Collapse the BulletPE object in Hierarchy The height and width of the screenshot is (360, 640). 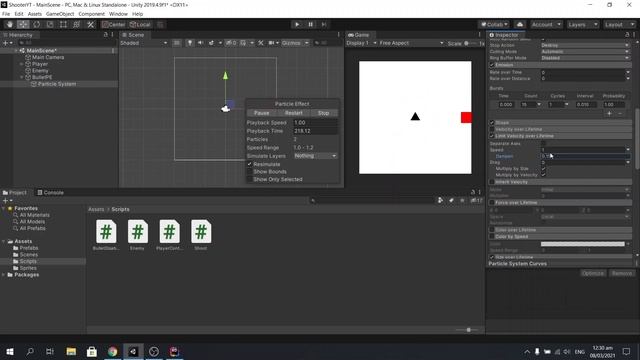pyautogui.click(x=22, y=77)
